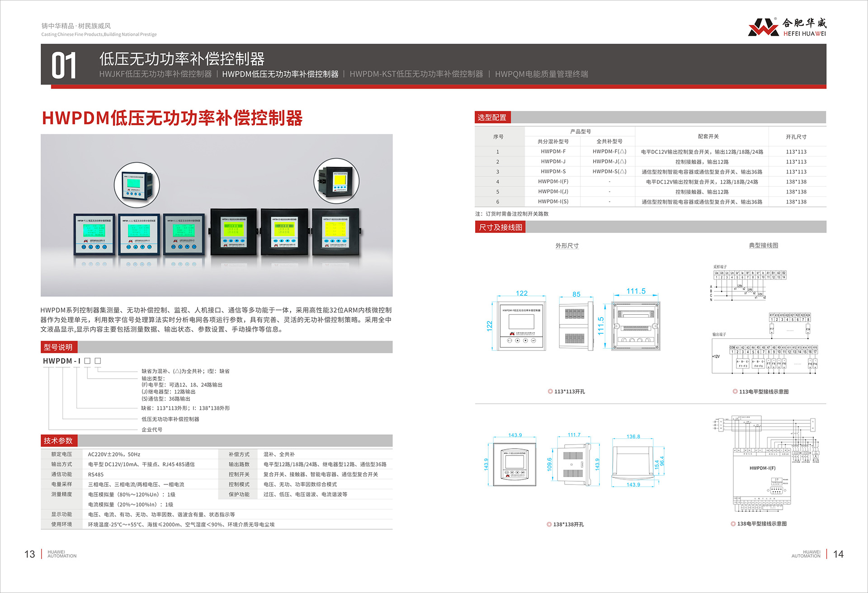Click the round inset of the black controller
868x593 pixels.
(x=336, y=181)
